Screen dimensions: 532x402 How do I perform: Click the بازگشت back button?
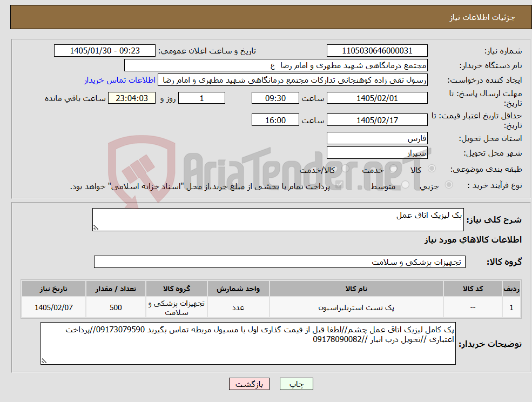coord(250,384)
